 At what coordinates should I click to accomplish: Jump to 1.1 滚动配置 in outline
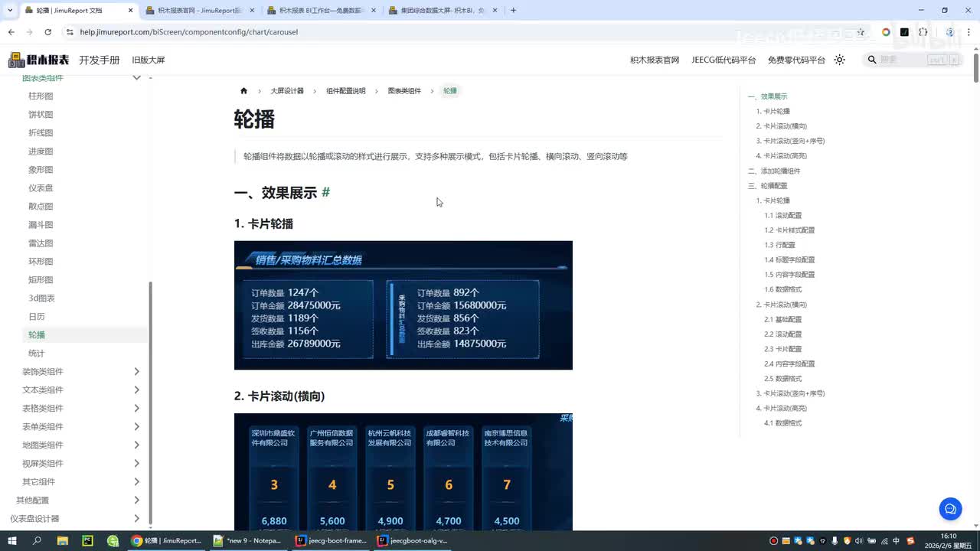pos(783,215)
